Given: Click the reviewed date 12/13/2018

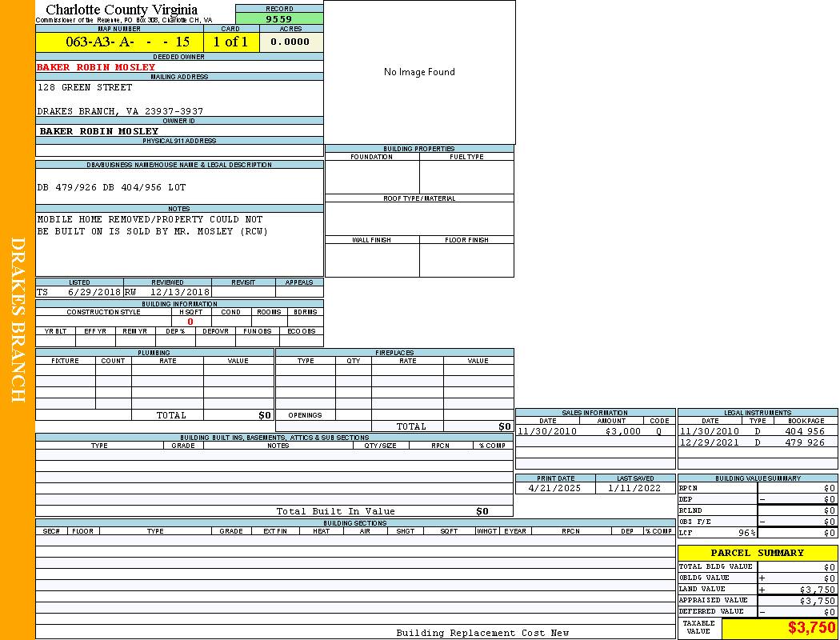Looking at the screenshot, I should pyautogui.click(x=179, y=292).
